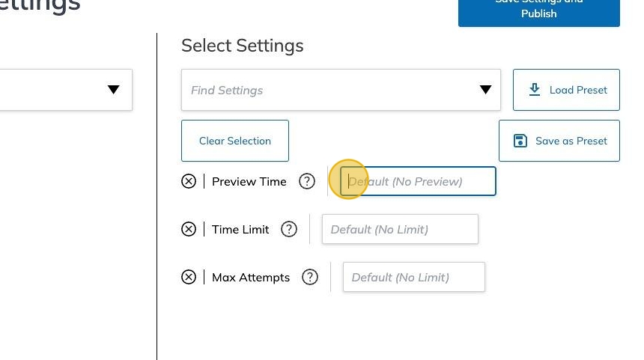Image resolution: width=644 pixels, height=360 pixels.
Task: Click the floppy disk icon in Save as Preset
Action: pyautogui.click(x=520, y=141)
